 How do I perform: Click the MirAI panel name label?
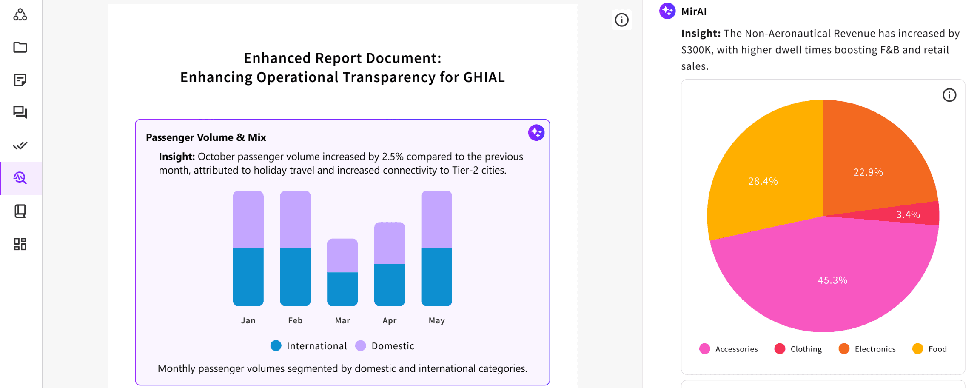tap(694, 11)
